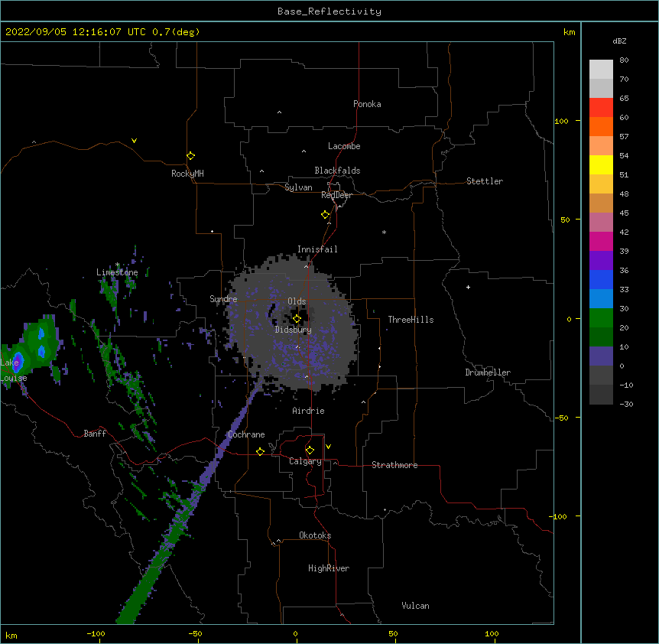Image resolution: width=659 pixels, height=644 pixels.
Task: Click the Strathmore label
Action: [x=394, y=465]
